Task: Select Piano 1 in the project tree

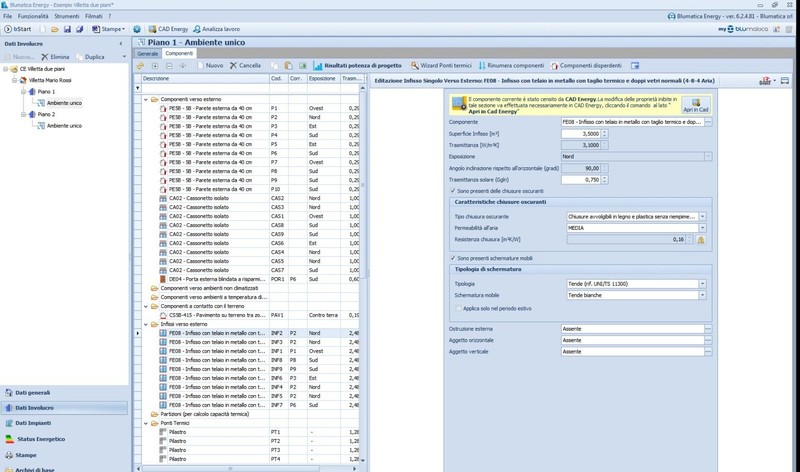Action: (46, 92)
